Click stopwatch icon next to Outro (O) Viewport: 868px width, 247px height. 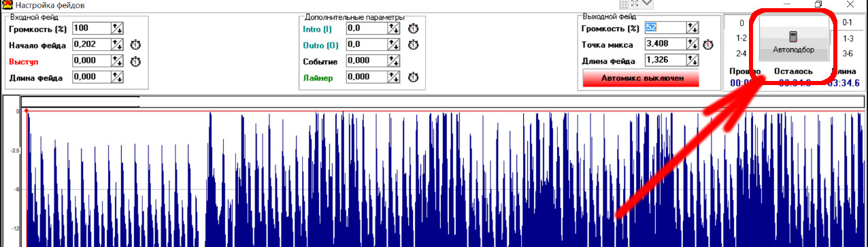coord(413,45)
